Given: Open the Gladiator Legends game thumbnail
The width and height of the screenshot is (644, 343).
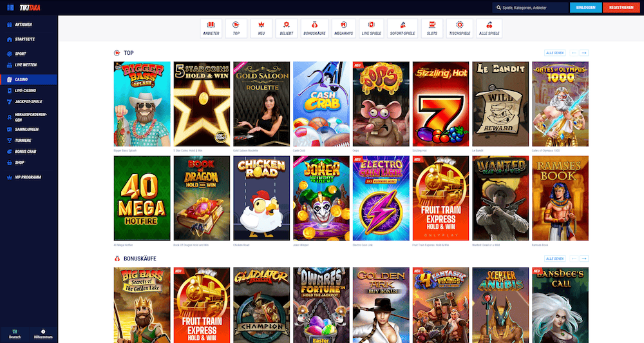Looking at the screenshot, I should 261,305.
